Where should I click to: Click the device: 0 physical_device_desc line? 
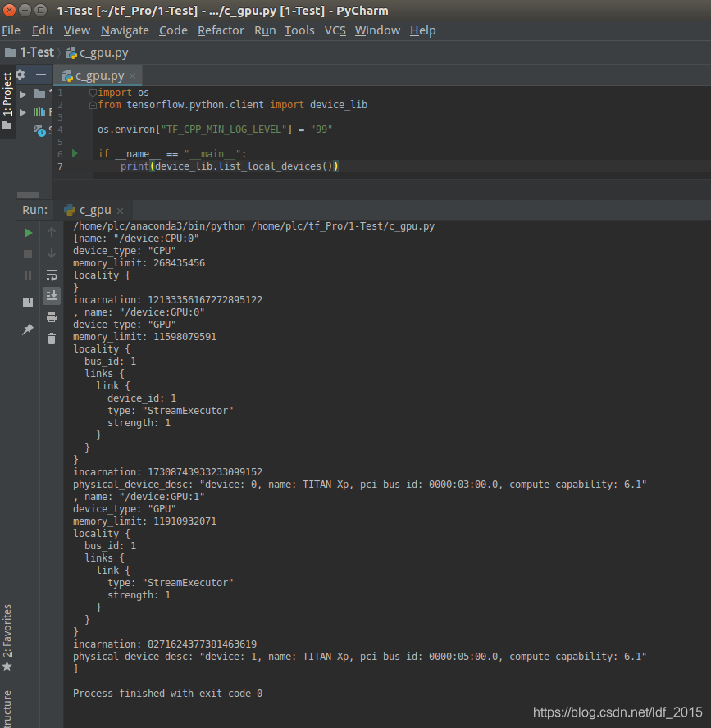[359, 485]
